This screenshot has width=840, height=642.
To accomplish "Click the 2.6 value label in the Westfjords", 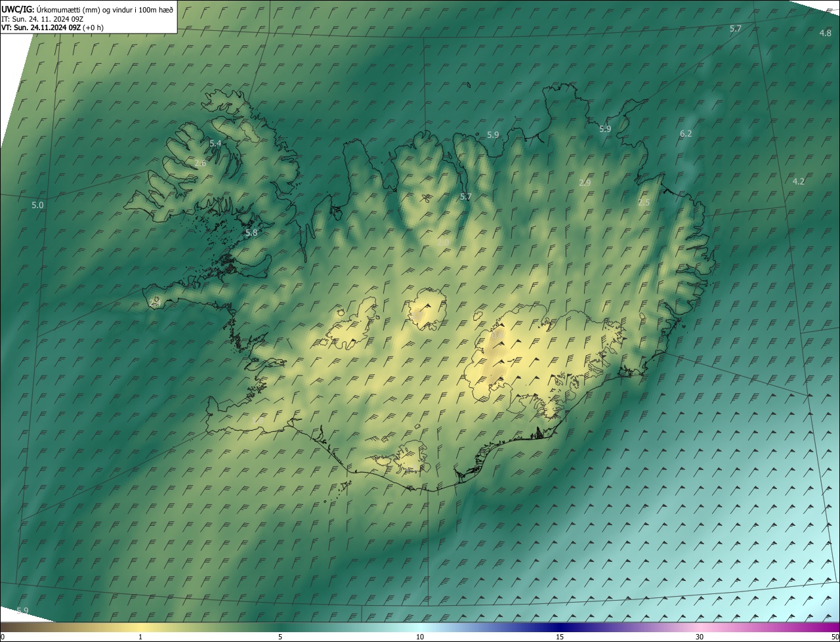I will [200, 163].
